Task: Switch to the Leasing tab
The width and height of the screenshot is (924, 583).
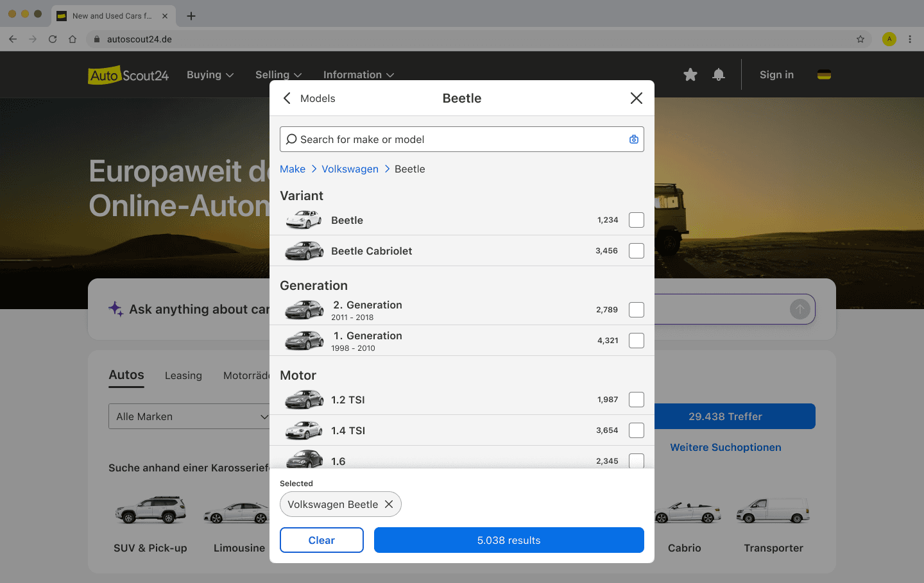Action: pyautogui.click(x=184, y=375)
